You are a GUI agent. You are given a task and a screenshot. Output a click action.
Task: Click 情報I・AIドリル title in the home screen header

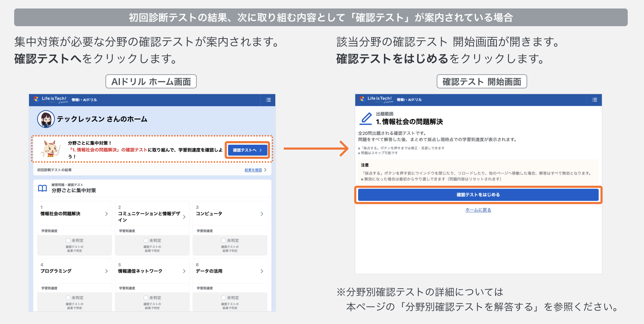click(x=84, y=100)
